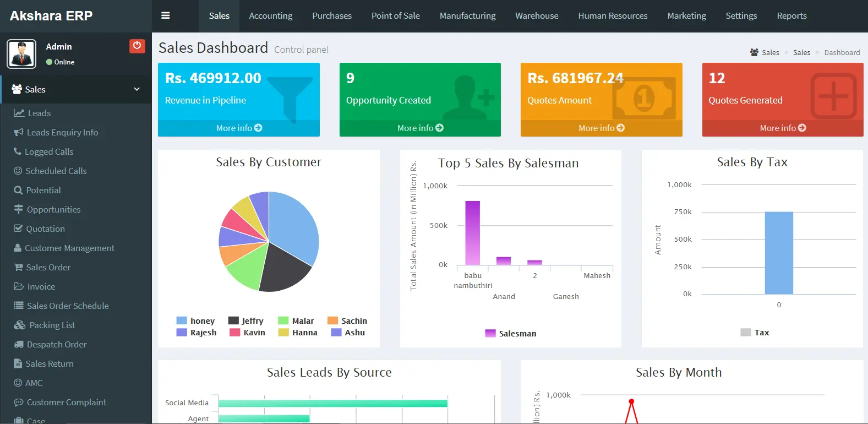Toggle Jeffry legend swatch in pie chart
Screen dimensions: 868x424
pyautogui.click(x=233, y=320)
